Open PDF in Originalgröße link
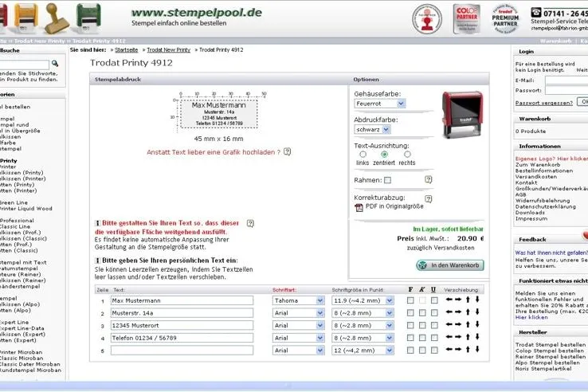The image size is (588, 392). coord(394,206)
